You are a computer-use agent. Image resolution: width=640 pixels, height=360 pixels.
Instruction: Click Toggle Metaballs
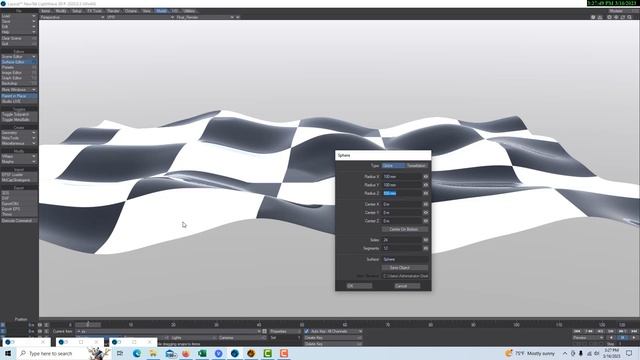coord(19,120)
